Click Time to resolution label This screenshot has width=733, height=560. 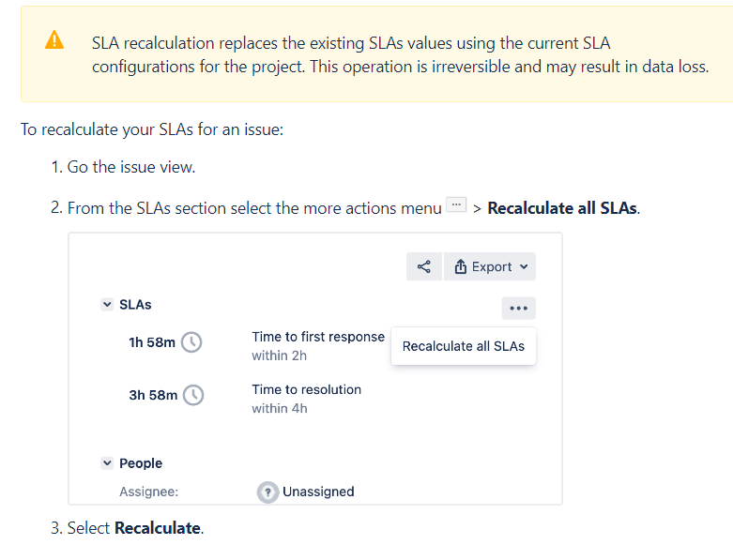[x=307, y=389]
